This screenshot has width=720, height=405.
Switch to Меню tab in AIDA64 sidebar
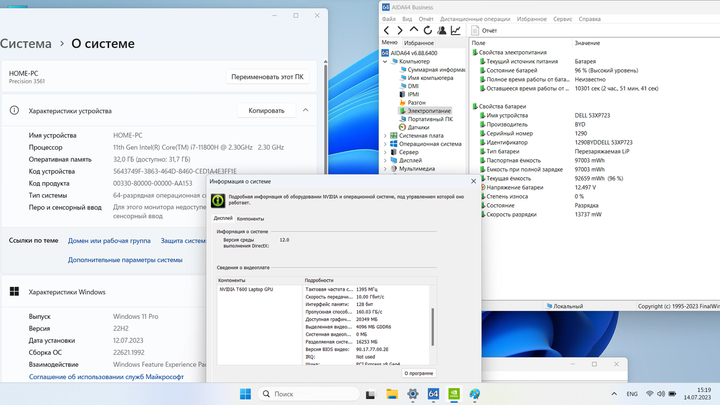(389, 42)
